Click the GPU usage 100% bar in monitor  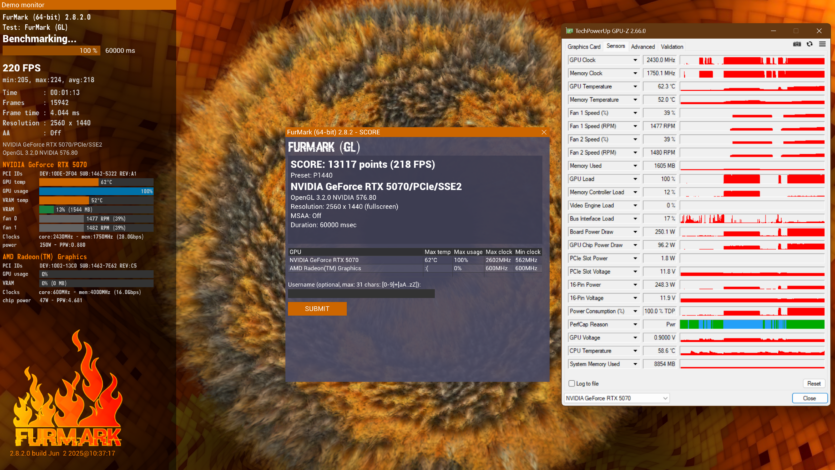[x=96, y=191]
